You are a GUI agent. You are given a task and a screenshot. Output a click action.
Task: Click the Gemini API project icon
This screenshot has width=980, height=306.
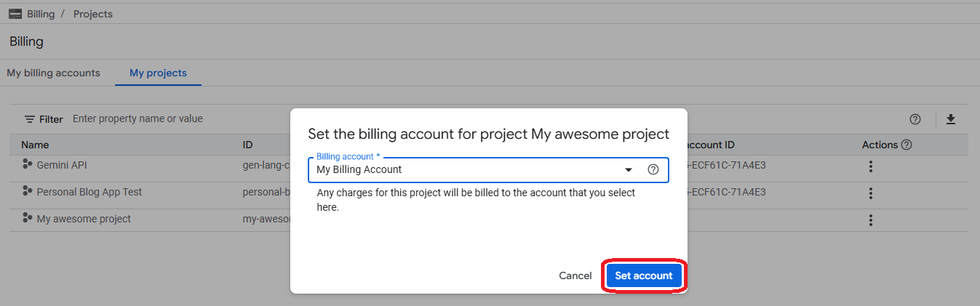28,165
